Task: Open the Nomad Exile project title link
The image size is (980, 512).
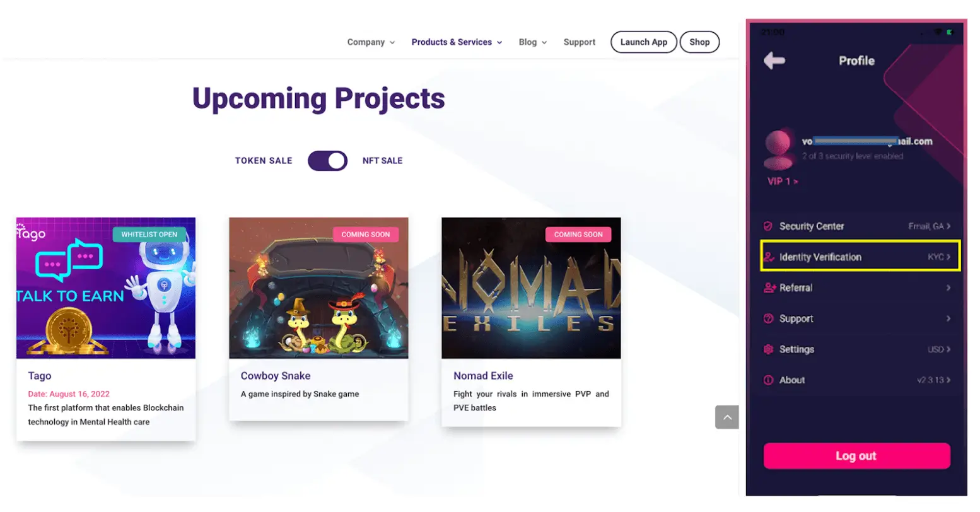Action: (x=483, y=376)
